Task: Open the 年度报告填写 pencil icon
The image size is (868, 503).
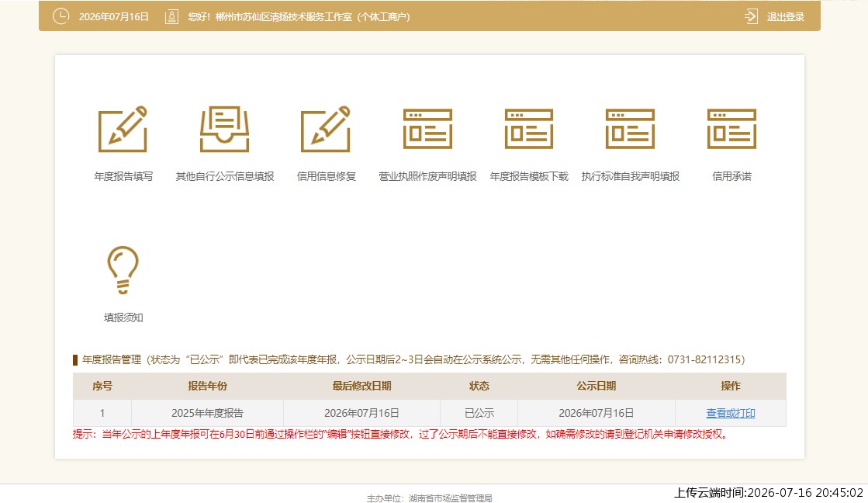Action: click(123, 129)
